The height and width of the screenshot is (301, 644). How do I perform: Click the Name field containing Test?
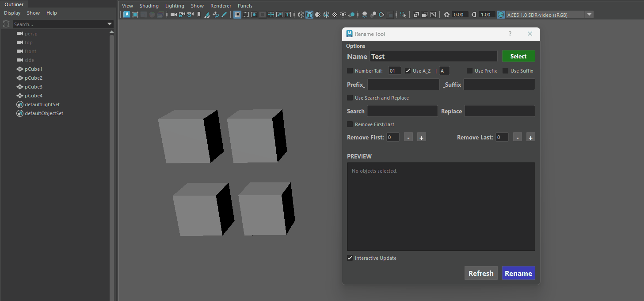pos(434,56)
